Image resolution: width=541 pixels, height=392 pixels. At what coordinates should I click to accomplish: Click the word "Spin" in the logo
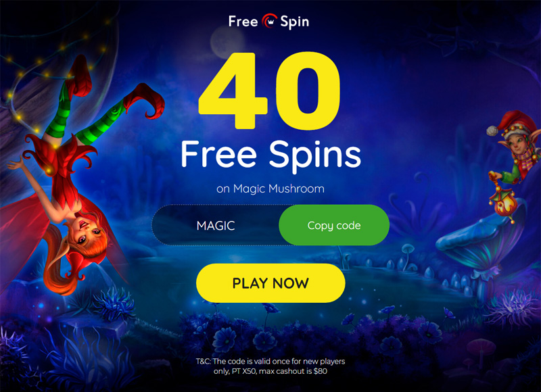pos(294,22)
